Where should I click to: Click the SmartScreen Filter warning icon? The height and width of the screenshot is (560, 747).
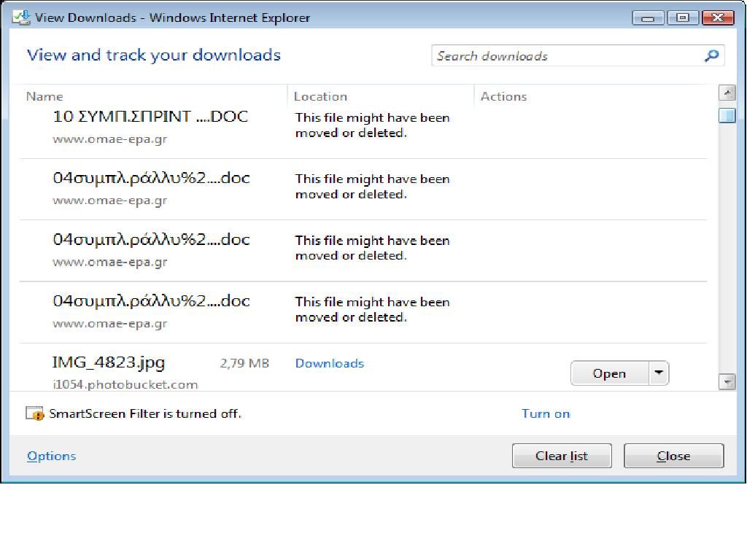click(34, 413)
